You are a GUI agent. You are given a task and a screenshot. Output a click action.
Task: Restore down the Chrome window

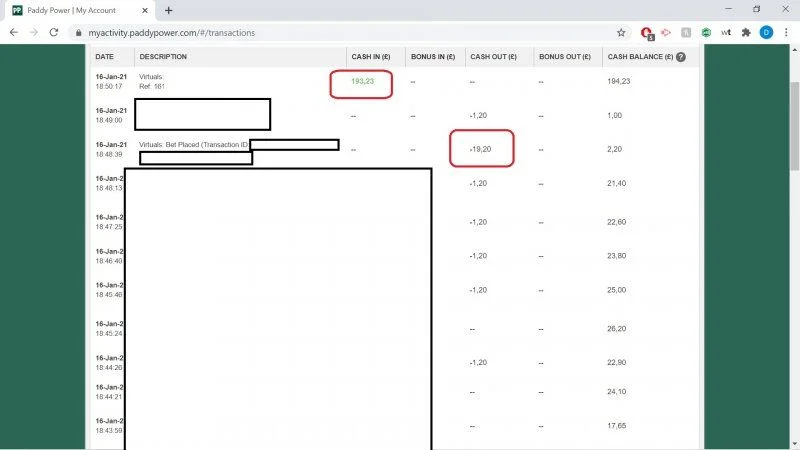click(x=757, y=9)
